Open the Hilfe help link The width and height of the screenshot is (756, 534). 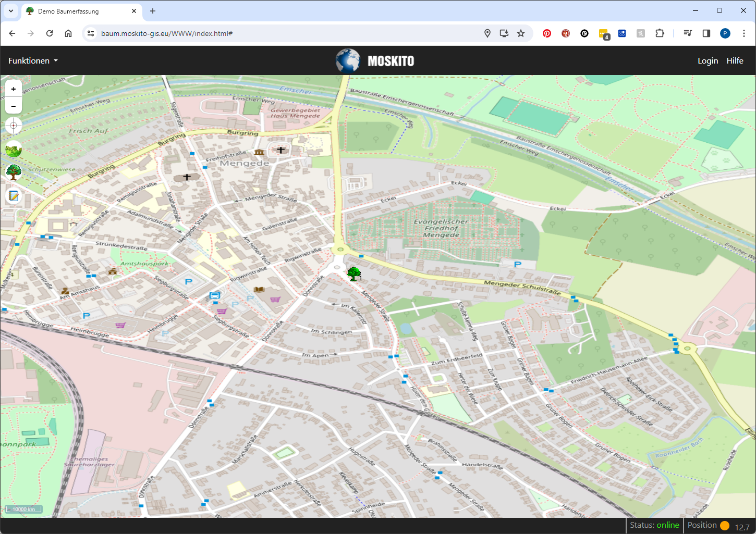tap(735, 61)
